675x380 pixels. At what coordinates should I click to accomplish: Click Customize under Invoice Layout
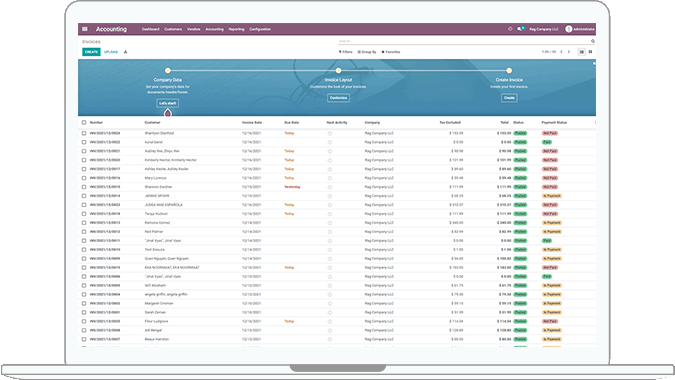point(338,98)
